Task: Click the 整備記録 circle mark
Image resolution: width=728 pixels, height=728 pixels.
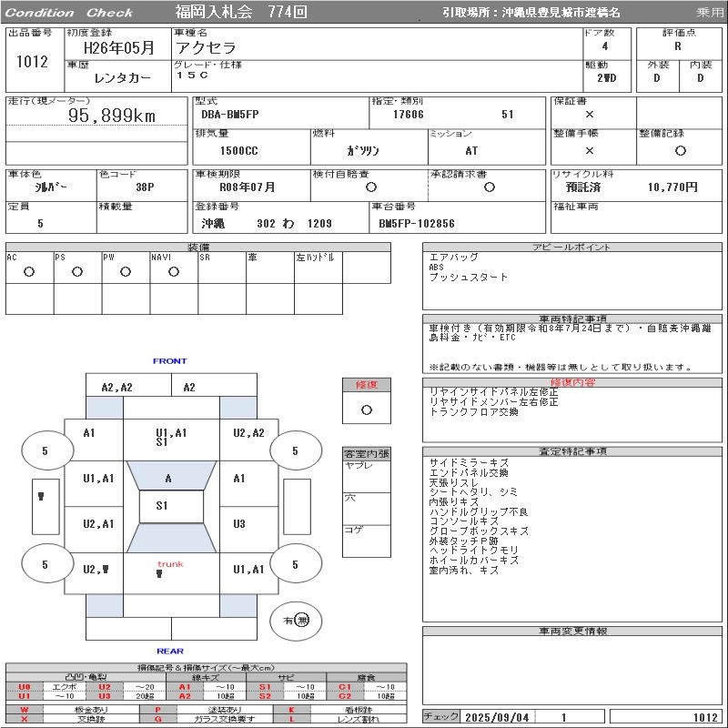Action: pos(680,150)
